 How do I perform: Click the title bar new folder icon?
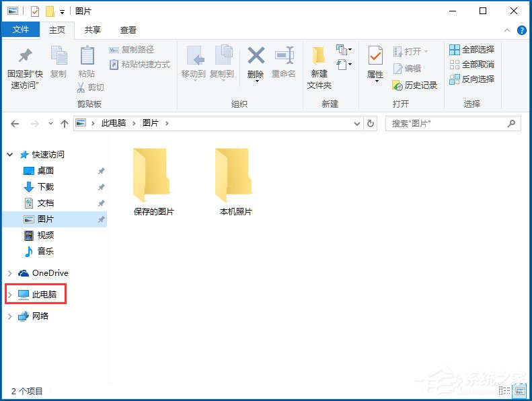click(x=50, y=11)
